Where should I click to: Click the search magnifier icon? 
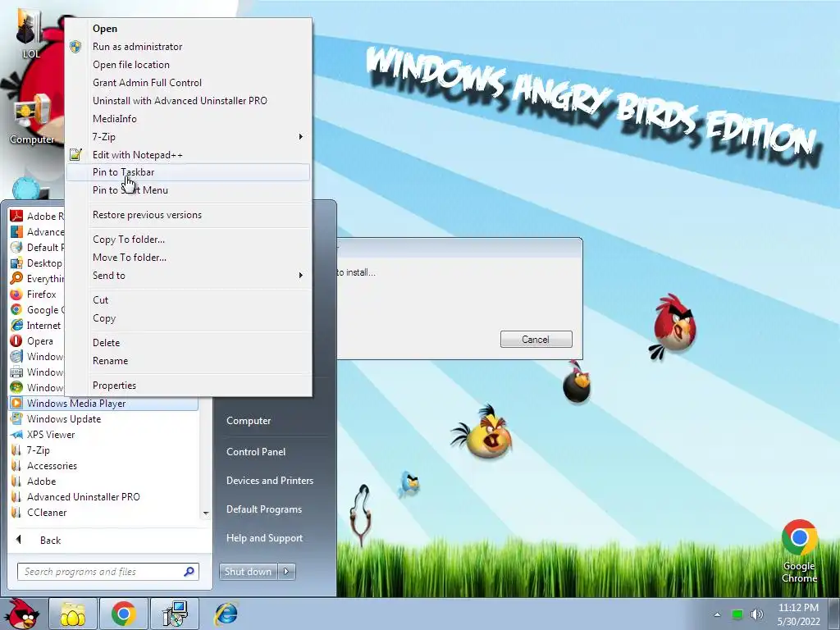(x=189, y=572)
